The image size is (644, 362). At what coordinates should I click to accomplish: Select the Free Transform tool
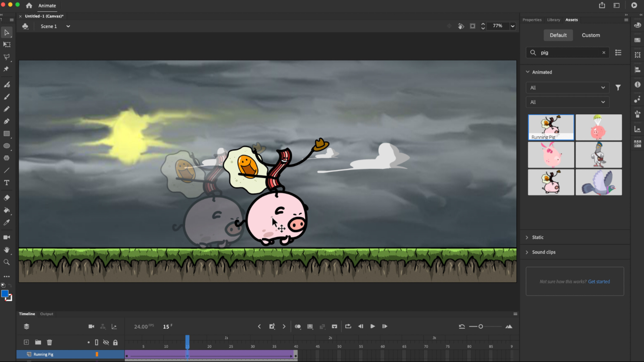7,44
